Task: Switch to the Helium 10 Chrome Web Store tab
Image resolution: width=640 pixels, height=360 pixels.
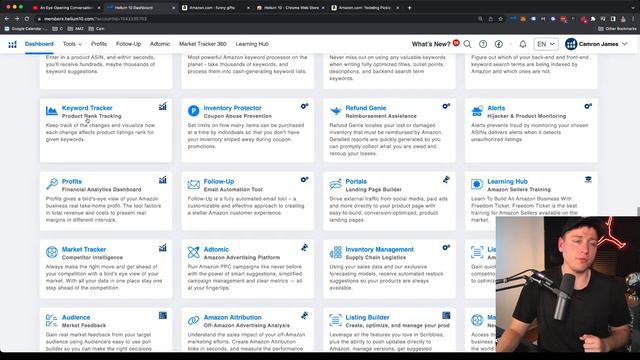Action: pyautogui.click(x=291, y=8)
